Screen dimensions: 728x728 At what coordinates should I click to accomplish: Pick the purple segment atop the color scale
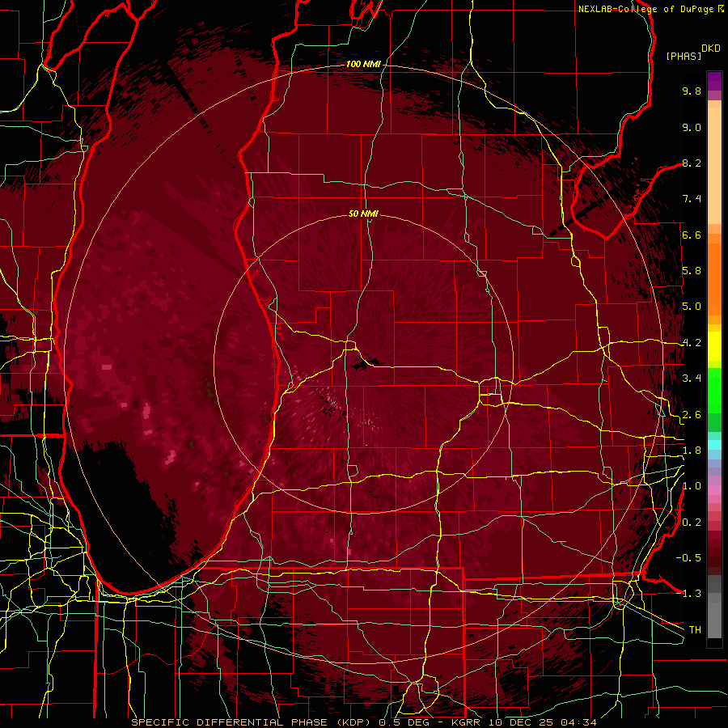714,81
